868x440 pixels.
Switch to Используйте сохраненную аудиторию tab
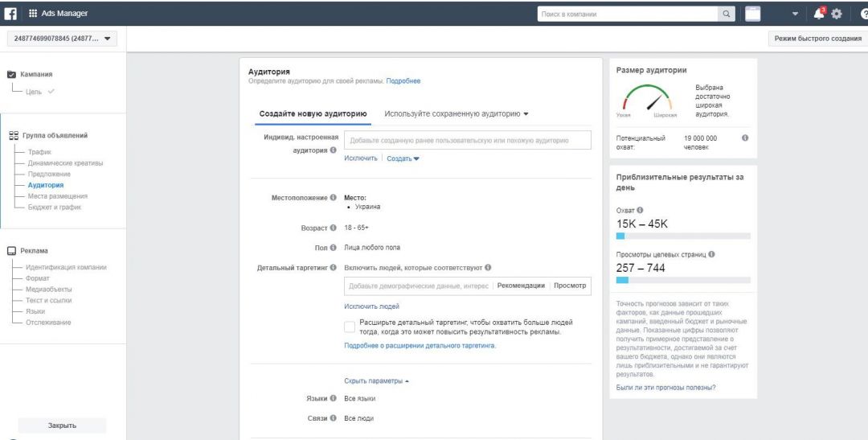[456, 114]
